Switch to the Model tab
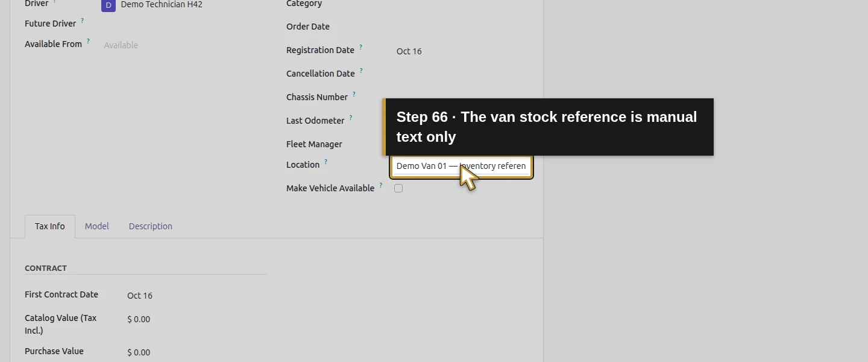The height and width of the screenshot is (362, 868). tap(97, 226)
